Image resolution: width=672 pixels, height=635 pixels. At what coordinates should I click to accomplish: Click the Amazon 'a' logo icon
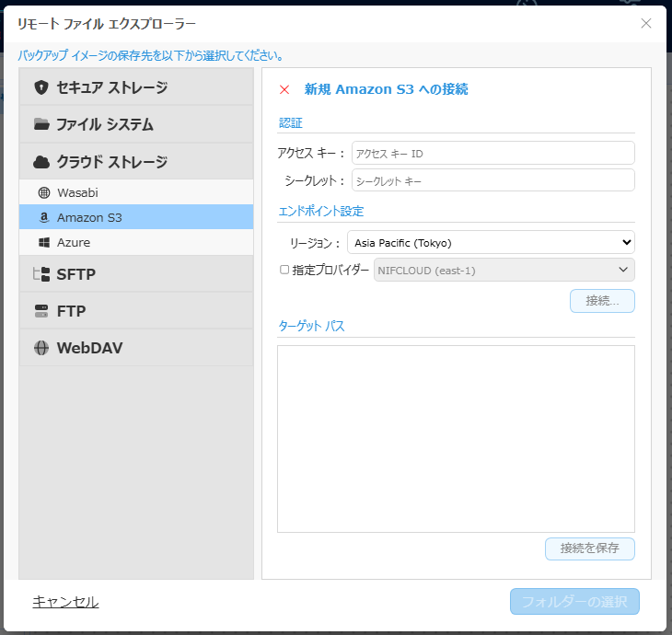[x=44, y=218]
